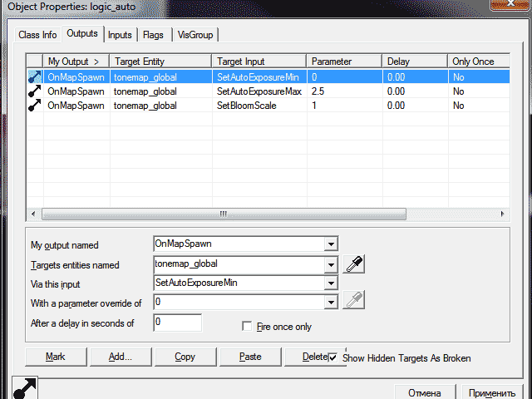The image size is (532, 399).
Task: Sort by the Target Entity column header
Action: pos(161,62)
